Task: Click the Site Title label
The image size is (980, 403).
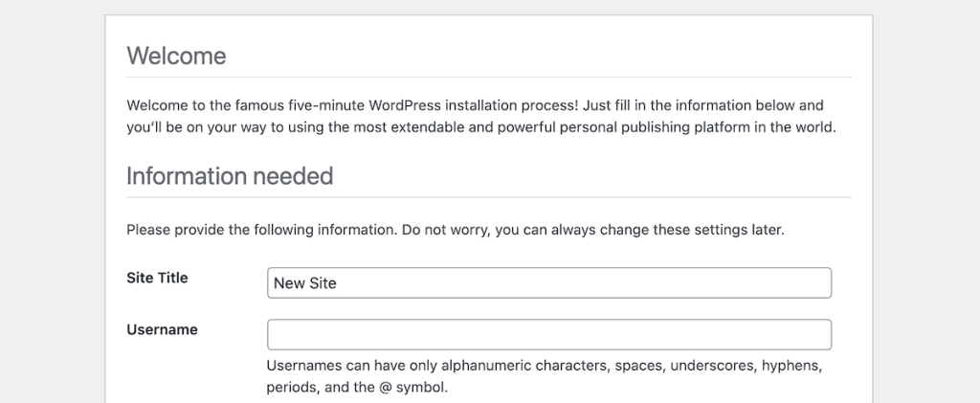Action: [157, 278]
